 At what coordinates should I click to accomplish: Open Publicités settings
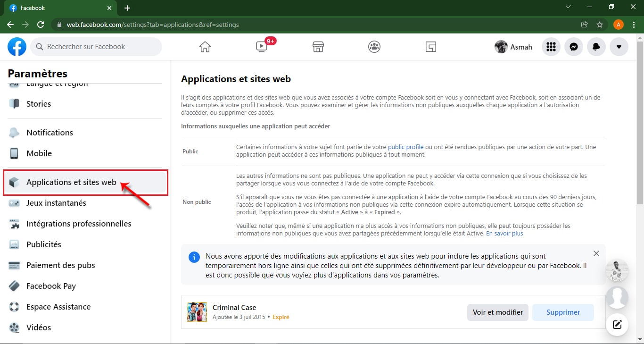click(x=85, y=244)
